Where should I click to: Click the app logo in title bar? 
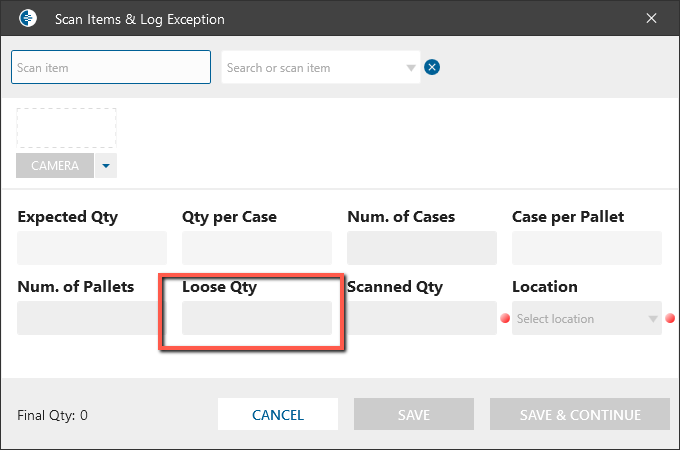28,19
